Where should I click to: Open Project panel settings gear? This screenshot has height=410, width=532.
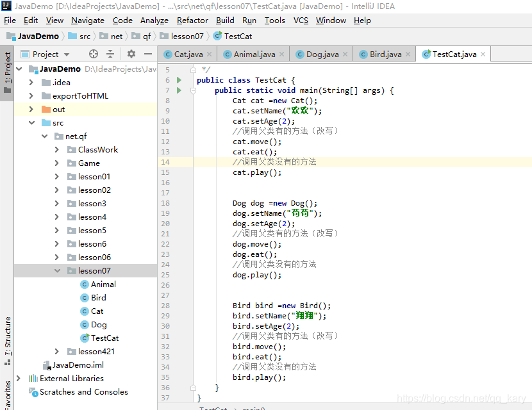coord(131,54)
